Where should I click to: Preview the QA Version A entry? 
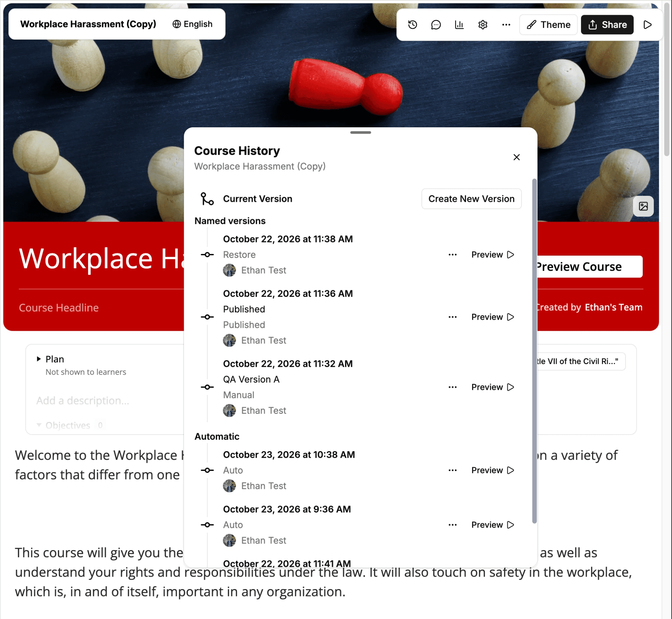point(493,387)
